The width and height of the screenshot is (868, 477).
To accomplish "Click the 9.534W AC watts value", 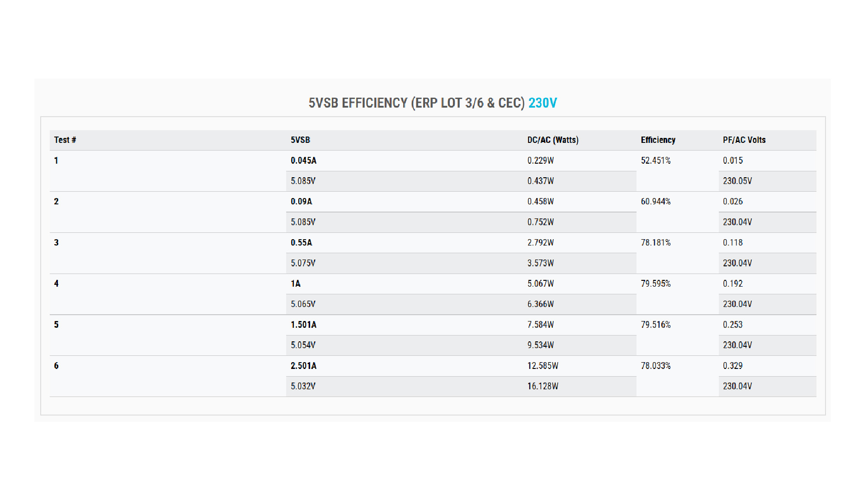I will [x=540, y=345].
